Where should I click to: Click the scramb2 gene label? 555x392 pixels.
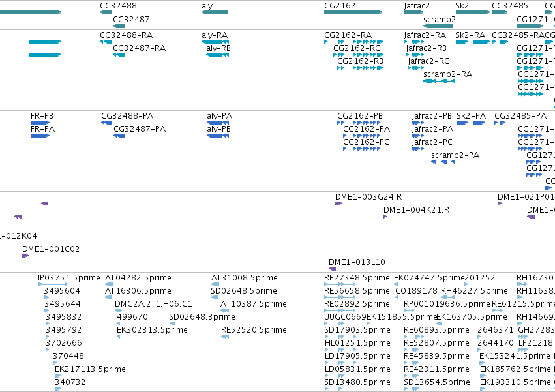[440, 19]
